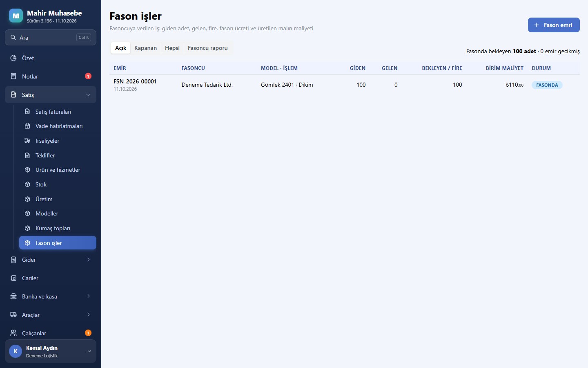Expand the Araçlar section chevron

click(x=88, y=315)
